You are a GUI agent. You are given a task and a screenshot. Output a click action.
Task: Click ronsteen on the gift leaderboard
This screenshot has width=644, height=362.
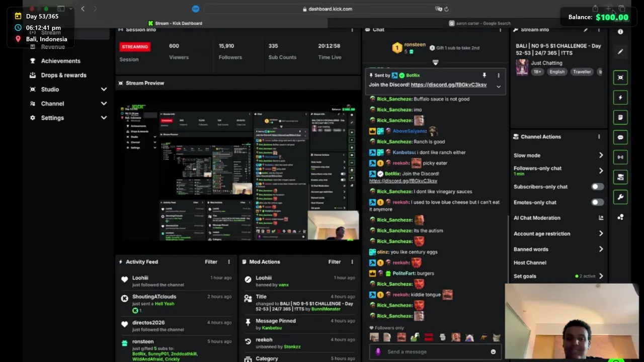[x=415, y=45]
